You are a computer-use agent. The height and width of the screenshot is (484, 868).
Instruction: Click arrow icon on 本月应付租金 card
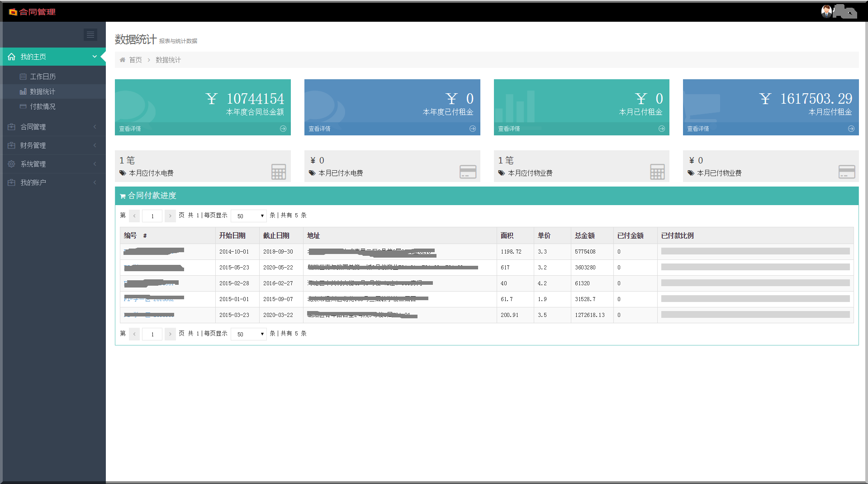pyautogui.click(x=851, y=129)
